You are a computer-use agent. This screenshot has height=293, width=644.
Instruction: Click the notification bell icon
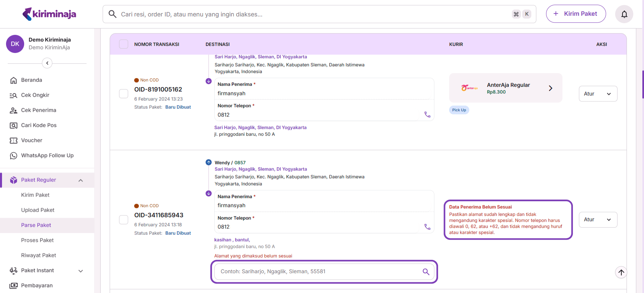point(624,14)
